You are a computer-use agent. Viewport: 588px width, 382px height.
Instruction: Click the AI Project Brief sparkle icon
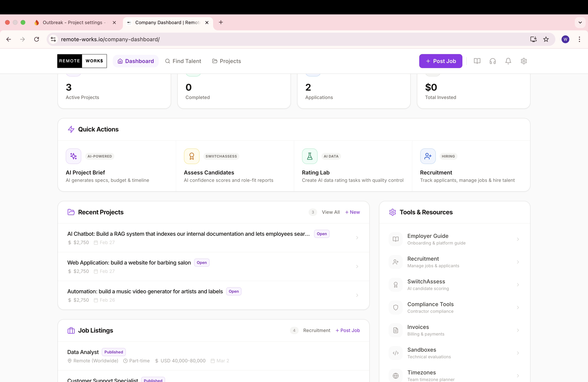73,156
